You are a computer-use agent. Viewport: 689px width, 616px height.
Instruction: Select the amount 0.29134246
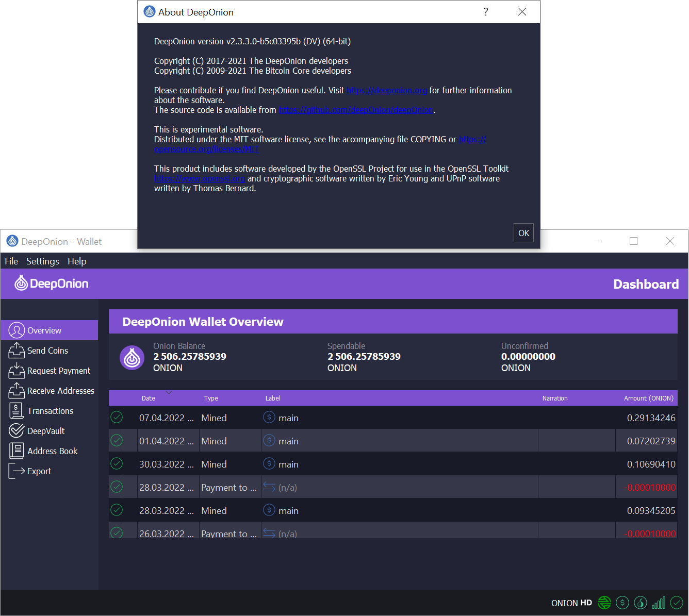coord(651,418)
